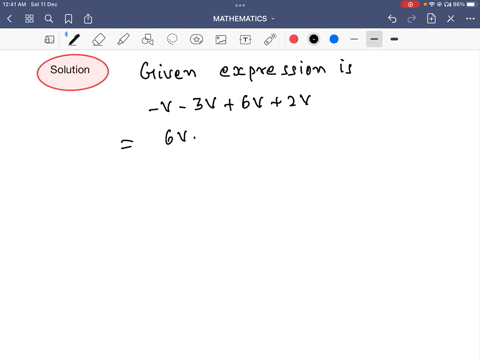The width and height of the screenshot is (480, 360).
Task: Tap the Solution label oval
Action: [73, 72]
